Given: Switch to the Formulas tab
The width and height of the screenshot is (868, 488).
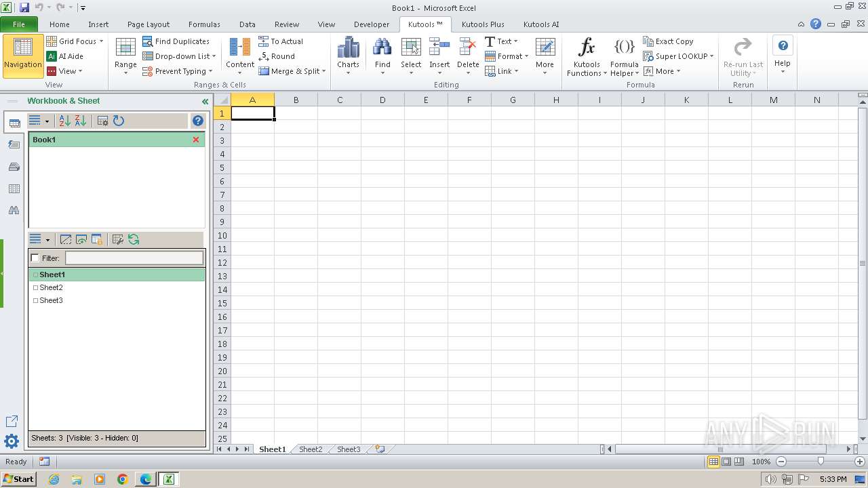Looking at the screenshot, I should [204, 24].
